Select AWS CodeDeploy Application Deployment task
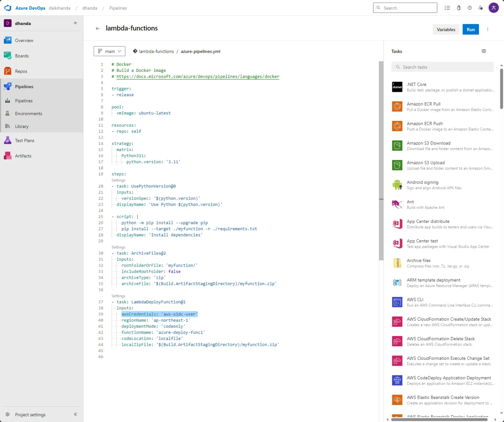 pyautogui.click(x=443, y=380)
